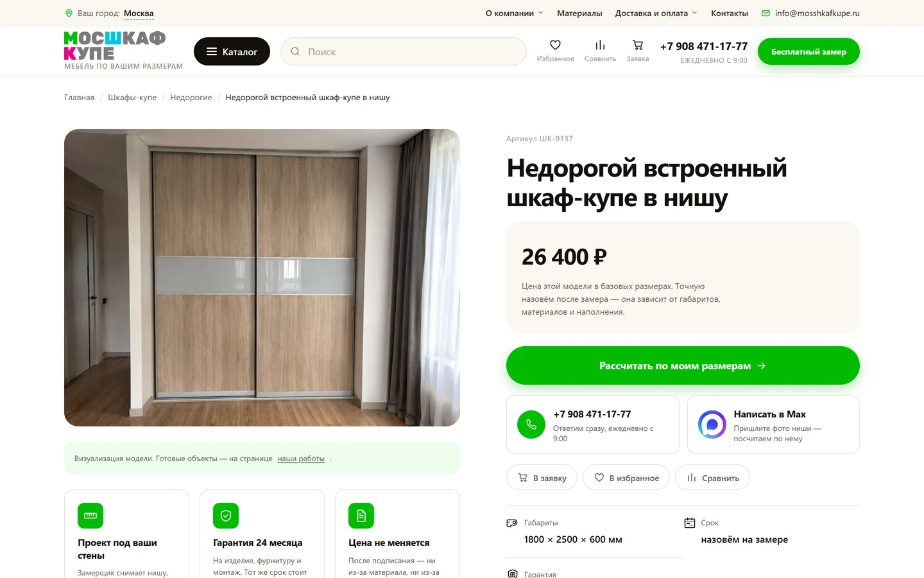Open Сравнить bars icon in header
The height and width of the screenshot is (578, 924).
[600, 45]
